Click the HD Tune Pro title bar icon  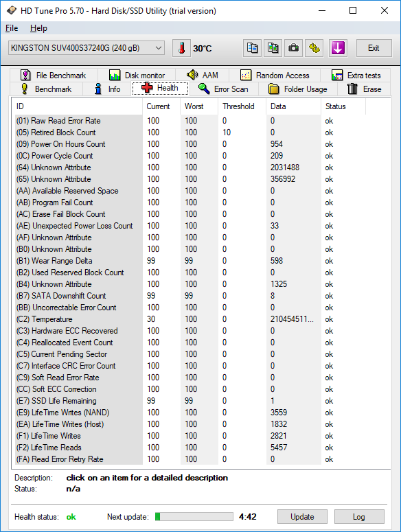[11, 10]
